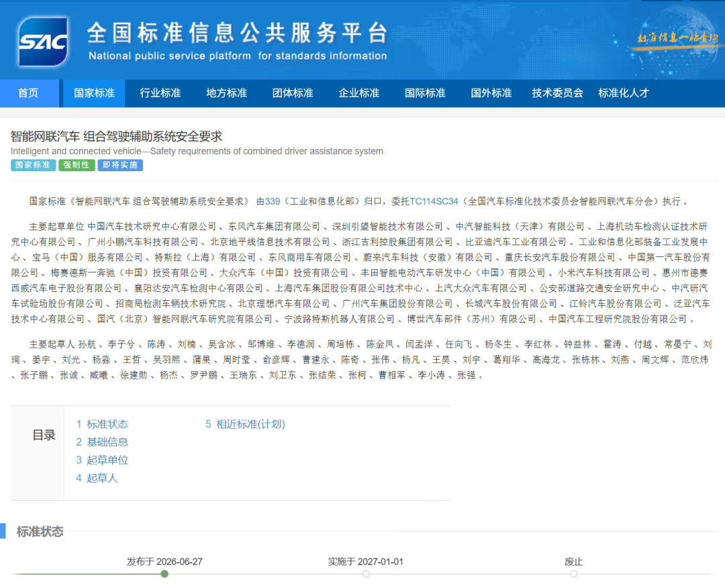Image resolution: width=725 pixels, height=588 pixels.
Task: Go to 团体标准 section
Action: pyautogui.click(x=293, y=93)
